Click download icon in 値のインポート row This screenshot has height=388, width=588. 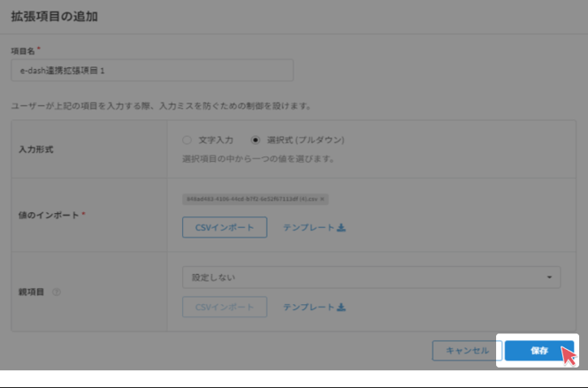[x=341, y=228]
